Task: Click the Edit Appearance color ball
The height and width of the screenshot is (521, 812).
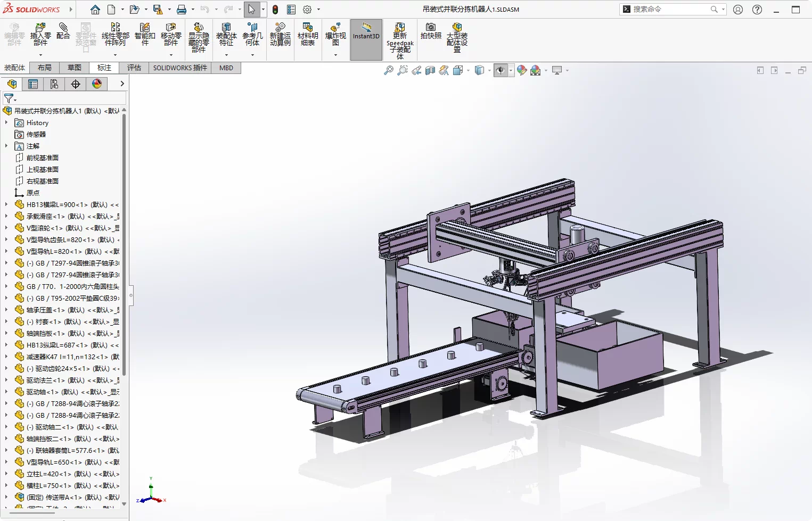Action: pos(522,70)
